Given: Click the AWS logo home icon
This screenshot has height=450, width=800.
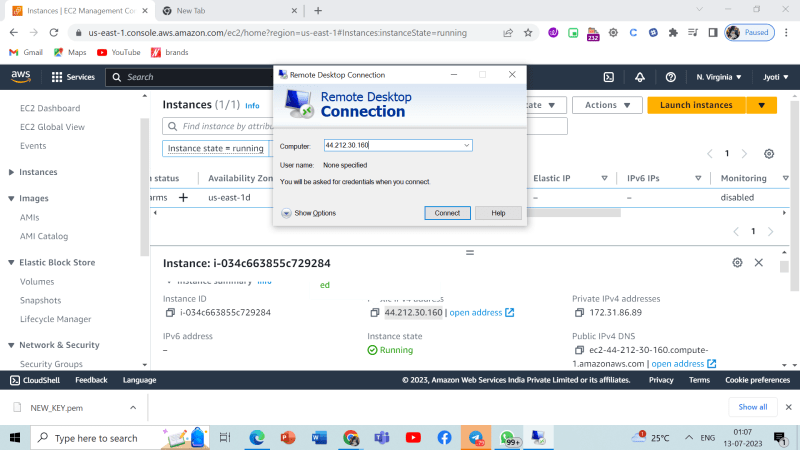Looking at the screenshot, I should click(x=21, y=77).
